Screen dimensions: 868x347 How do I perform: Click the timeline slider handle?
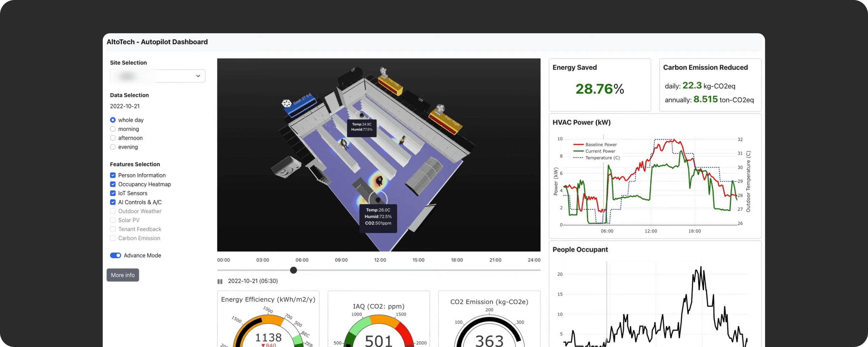coord(294,270)
